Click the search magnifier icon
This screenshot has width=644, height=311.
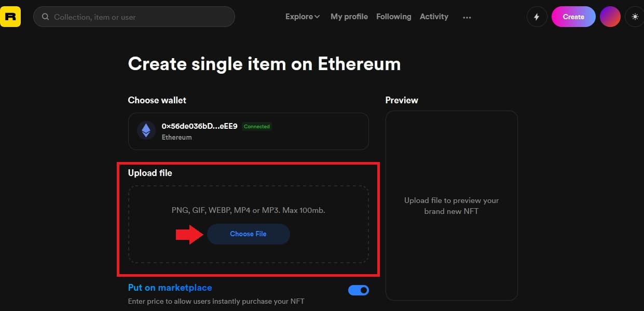[x=45, y=17]
